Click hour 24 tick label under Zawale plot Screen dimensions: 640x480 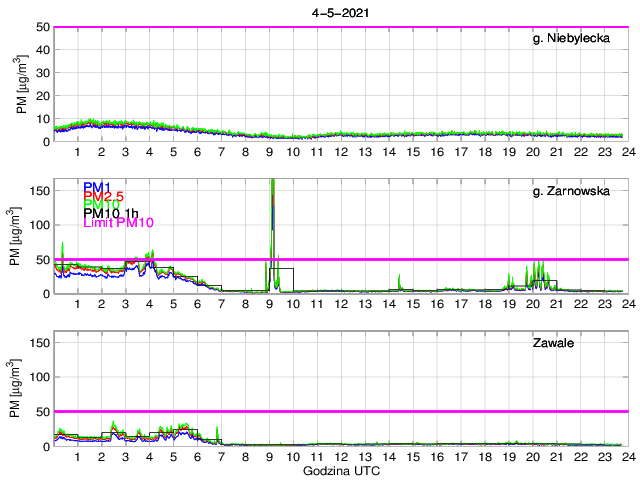click(629, 457)
